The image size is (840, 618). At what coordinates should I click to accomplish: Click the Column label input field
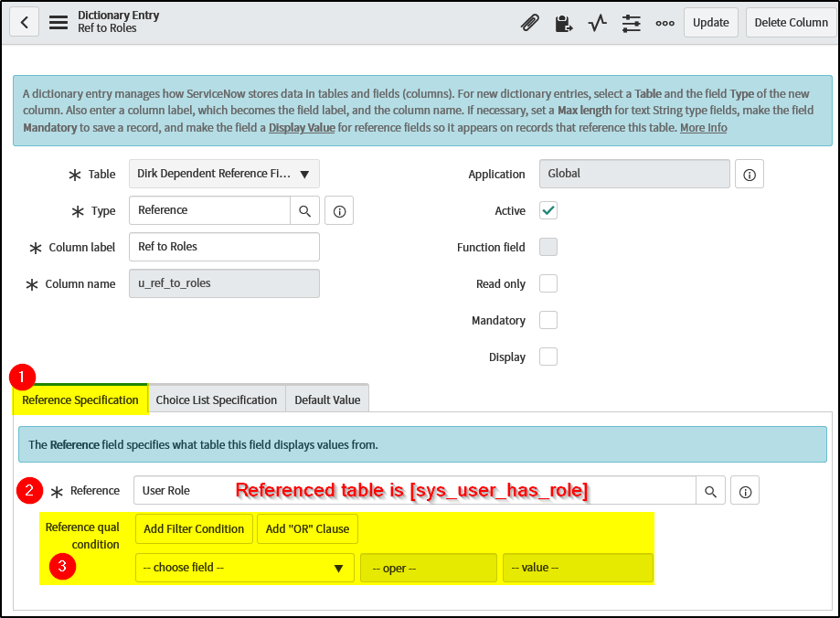tap(224, 247)
